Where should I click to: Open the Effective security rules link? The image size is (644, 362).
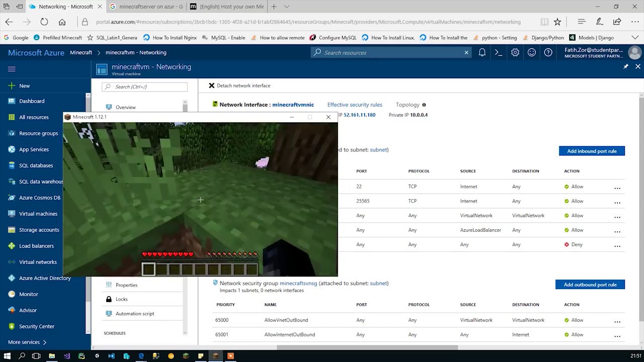click(355, 105)
